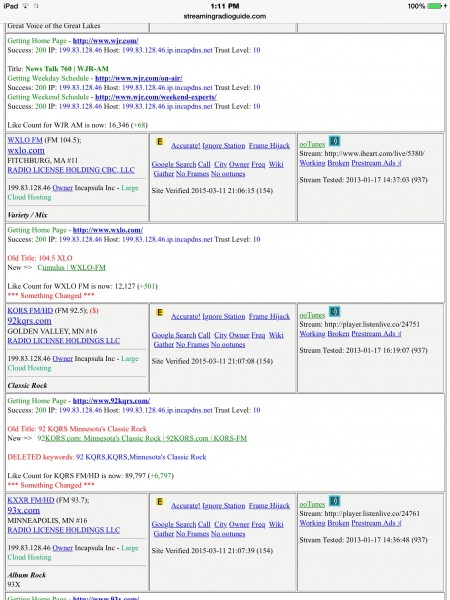Click Ignore Station for KQRS
Viewport: 450px width, 600px height.
coord(223,316)
